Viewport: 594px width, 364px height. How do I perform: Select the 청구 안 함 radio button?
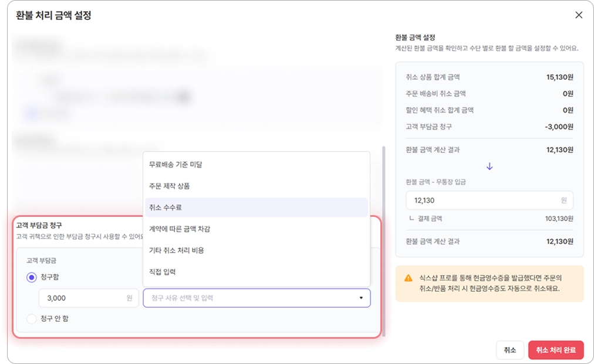click(32, 319)
